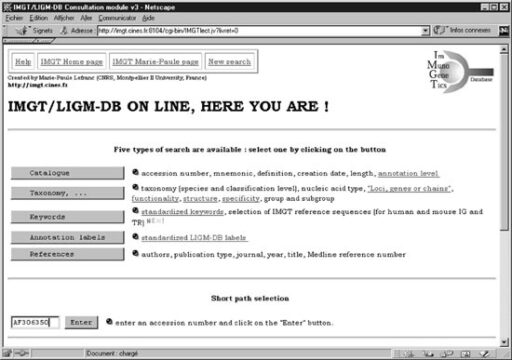Open the Edition menu
This screenshot has height=360, width=512.
[39, 18]
